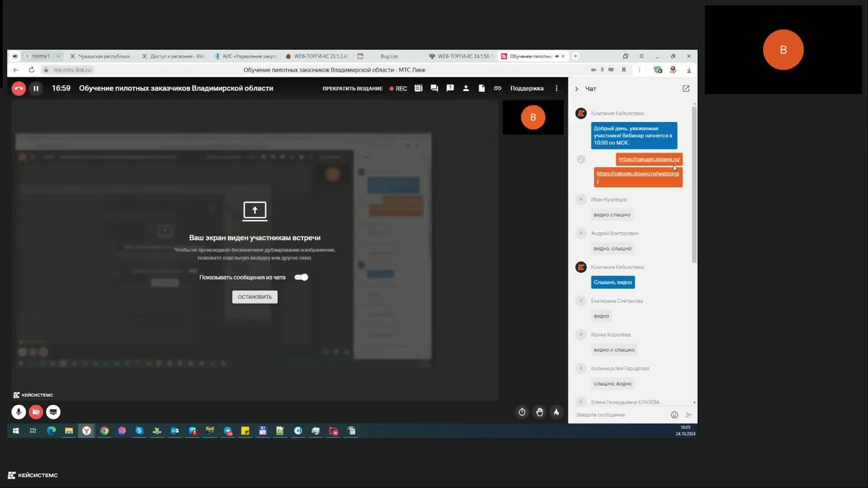Collapse the chat panel with the chevron
Image resolution: width=868 pixels, height=488 pixels.
(576, 89)
